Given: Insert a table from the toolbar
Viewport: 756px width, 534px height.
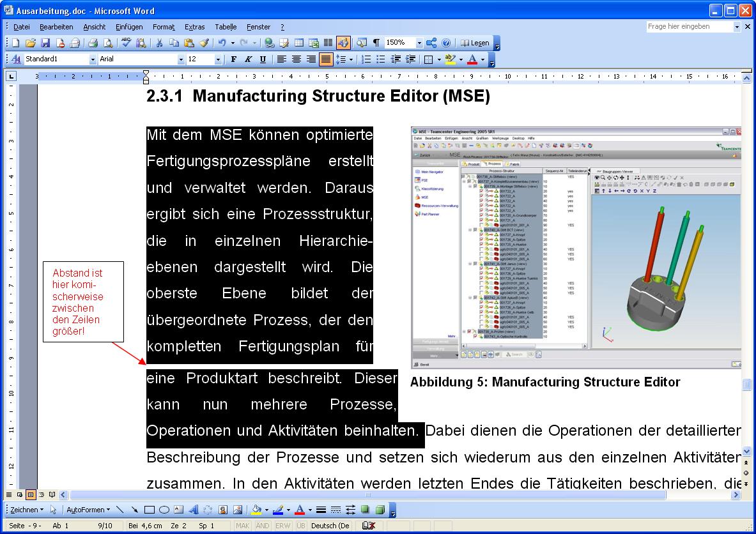Looking at the screenshot, I should (x=299, y=43).
